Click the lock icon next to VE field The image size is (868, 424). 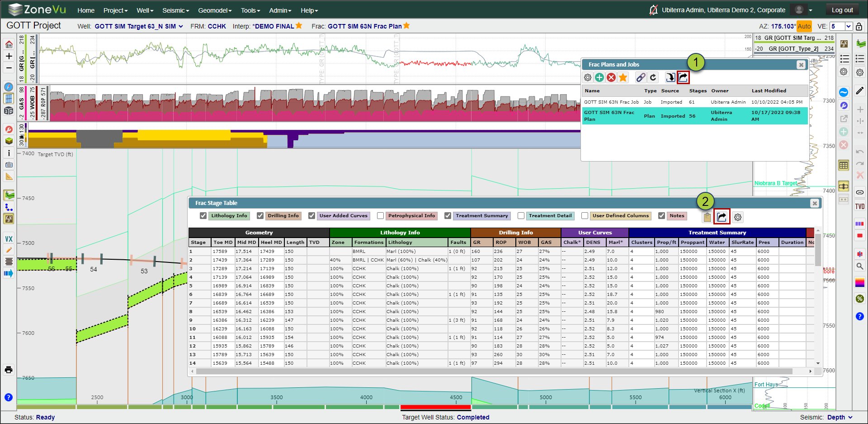[859, 26]
